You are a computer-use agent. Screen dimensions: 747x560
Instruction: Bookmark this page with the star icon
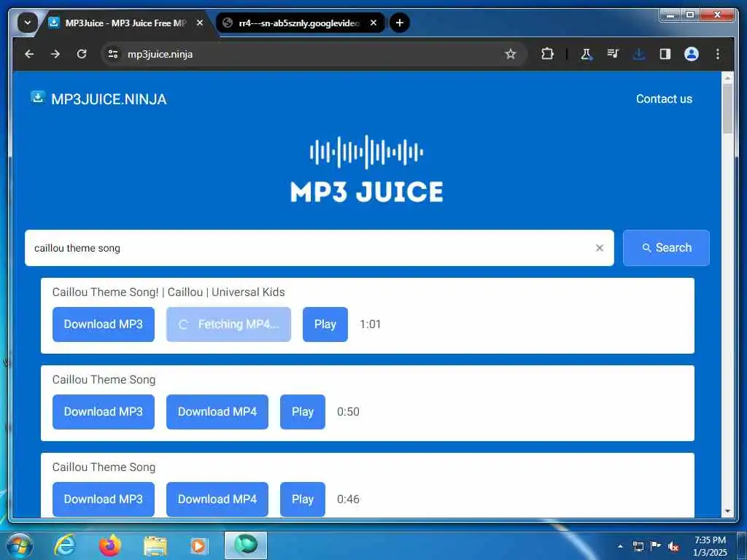[x=510, y=54]
